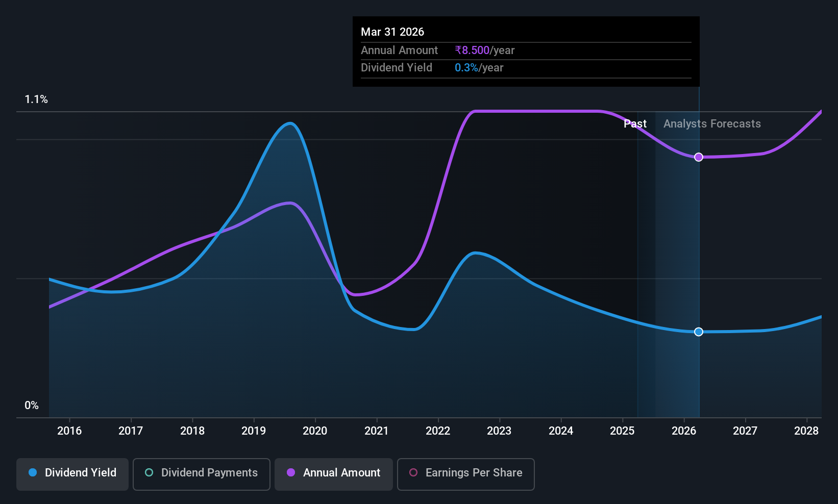Click the 2023 x-axis label
838x504 pixels.
click(499, 431)
